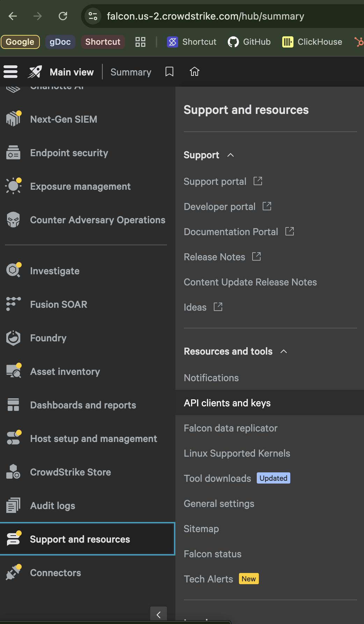This screenshot has height=624, width=364.
Task: Click the Main view label
Action: coord(72,72)
